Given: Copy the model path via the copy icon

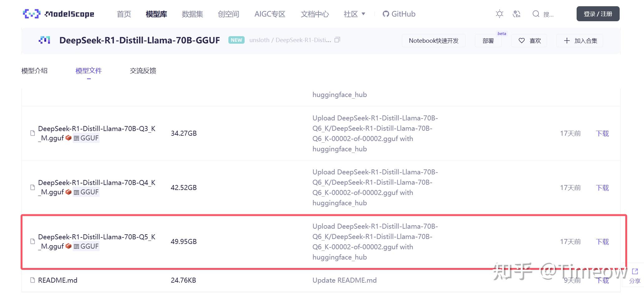Looking at the screenshot, I should click(x=337, y=40).
